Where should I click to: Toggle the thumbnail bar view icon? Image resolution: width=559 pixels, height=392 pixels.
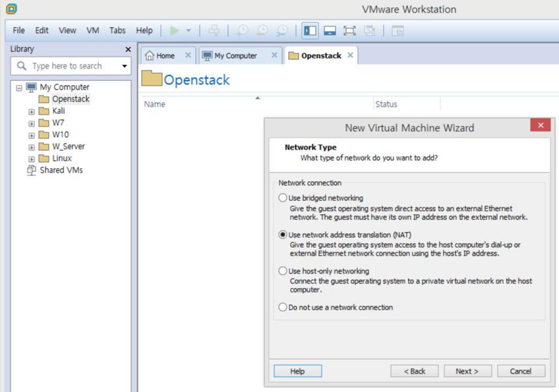click(x=330, y=31)
